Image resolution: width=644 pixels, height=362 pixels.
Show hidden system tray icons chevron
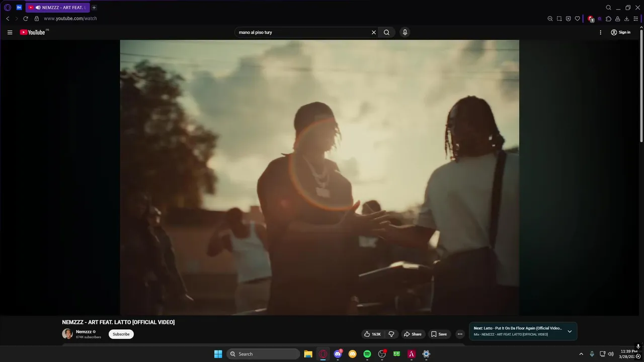(x=581, y=354)
